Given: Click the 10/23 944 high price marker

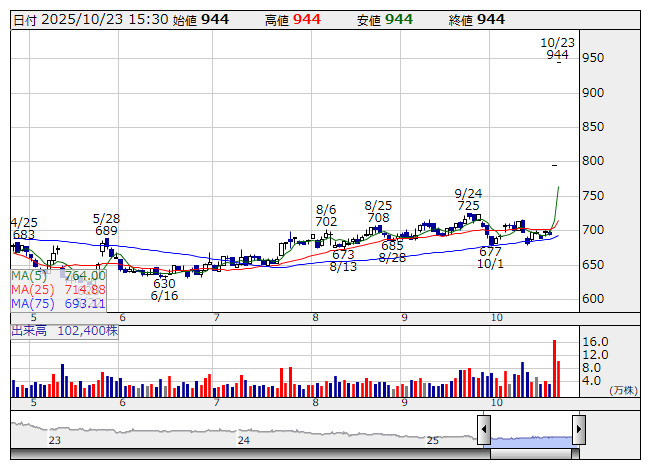Looking at the screenshot, I should (558, 49).
